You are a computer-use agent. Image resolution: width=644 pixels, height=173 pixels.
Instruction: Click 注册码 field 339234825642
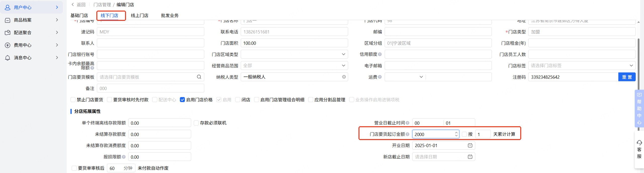point(573,77)
